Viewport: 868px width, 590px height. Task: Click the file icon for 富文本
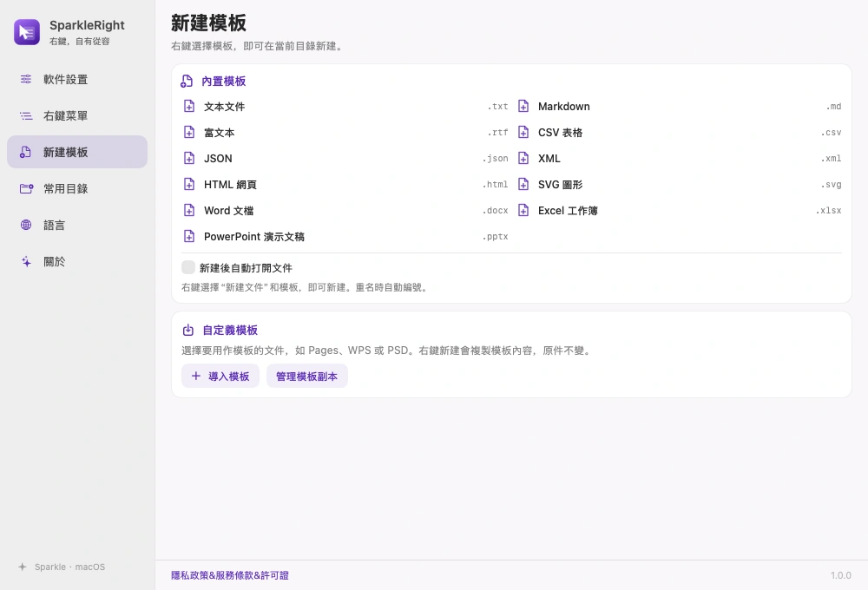pyautogui.click(x=189, y=132)
